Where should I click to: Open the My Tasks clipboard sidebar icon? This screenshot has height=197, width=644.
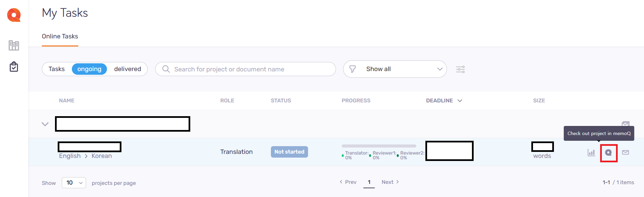(x=14, y=67)
